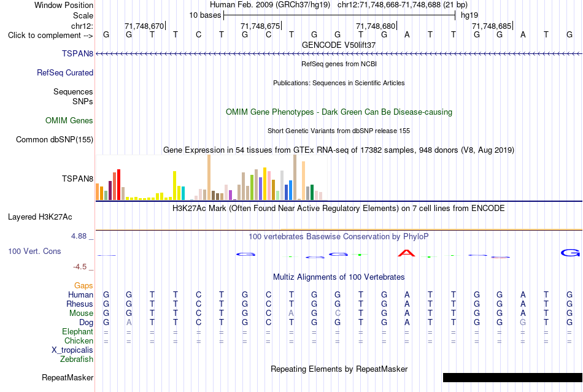Select the OMIM Genes track label

coord(69,120)
